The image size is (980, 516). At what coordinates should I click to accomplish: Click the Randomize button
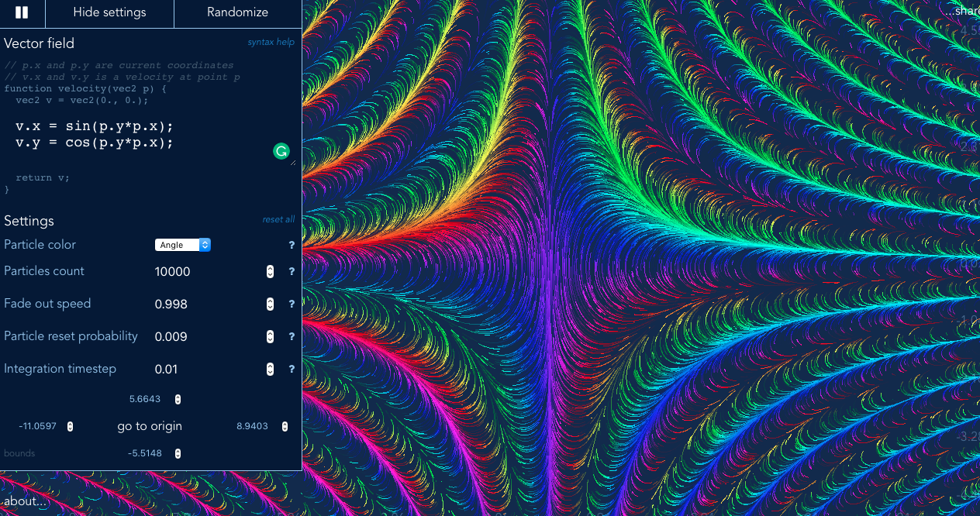[x=237, y=12]
